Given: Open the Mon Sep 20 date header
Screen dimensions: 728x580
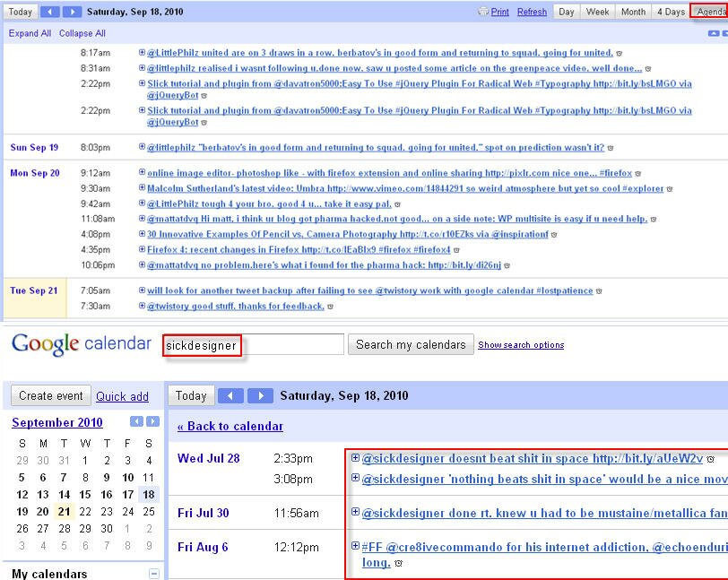Looking at the screenshot, I should click(x=35, y=173).
